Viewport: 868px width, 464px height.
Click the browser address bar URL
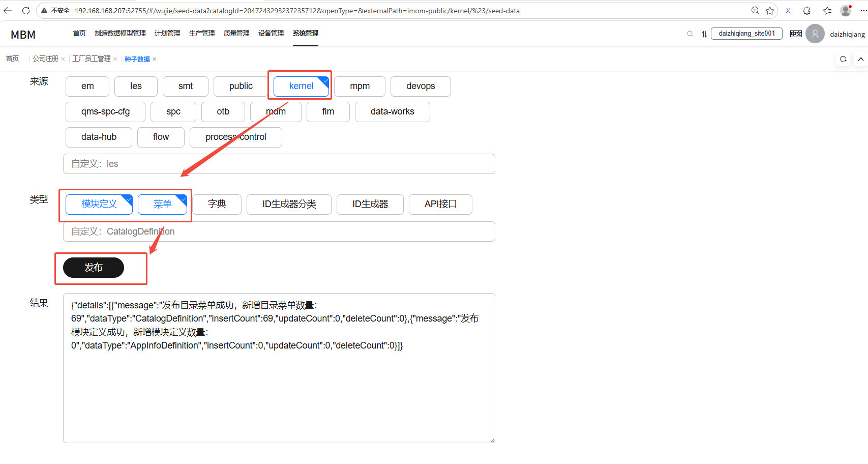click(x=297, y=11)
